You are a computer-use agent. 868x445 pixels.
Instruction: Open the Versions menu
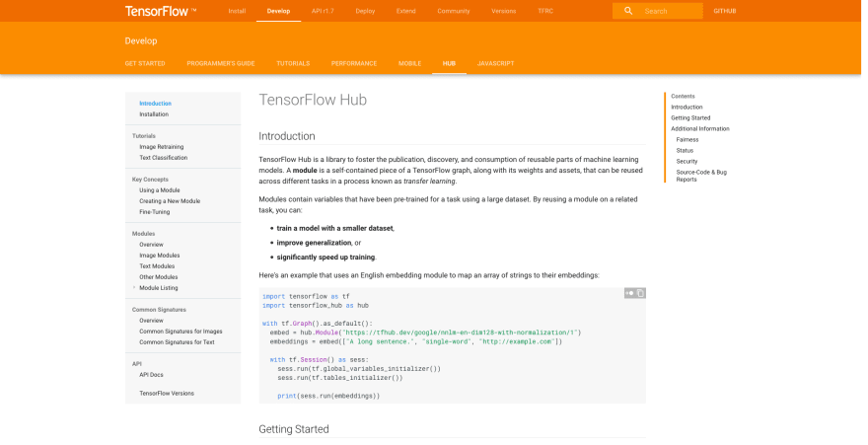504,11
